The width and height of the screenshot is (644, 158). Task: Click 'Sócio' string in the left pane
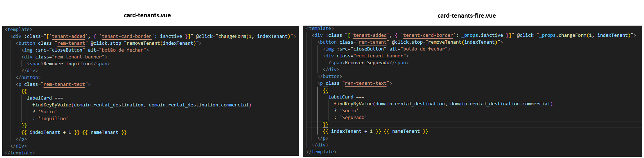[x=48, y=112]
